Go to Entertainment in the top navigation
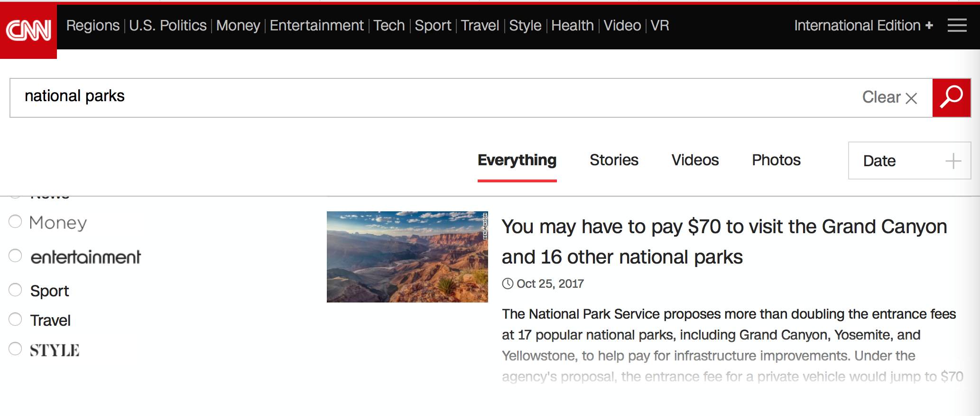Viewport: 980px width, 416px height. coord(317,26)
